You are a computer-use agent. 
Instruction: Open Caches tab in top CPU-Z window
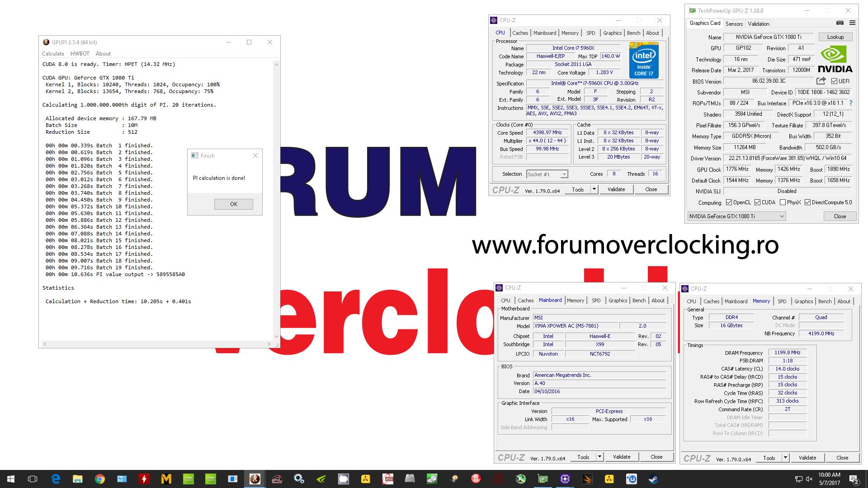pos(520,33)
